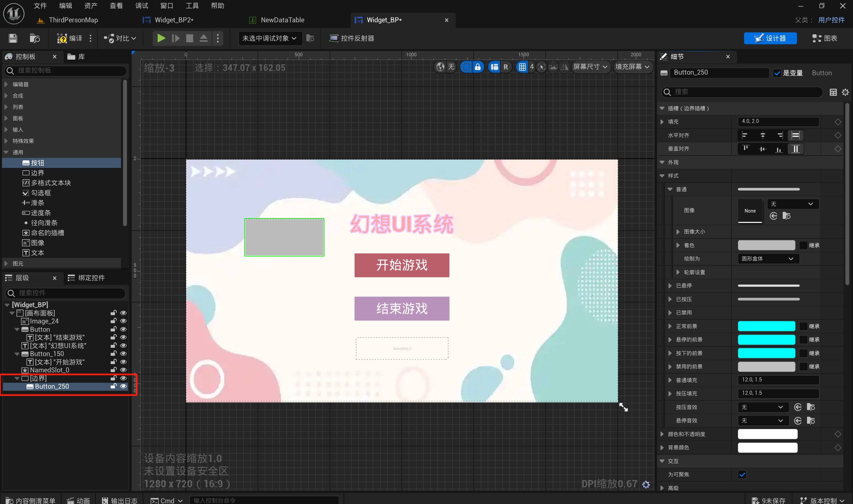The width and height of the screenshot is (853, 504).
Task: Toggle the 为可聚焦 checkbox
Action: coord(742,475)
